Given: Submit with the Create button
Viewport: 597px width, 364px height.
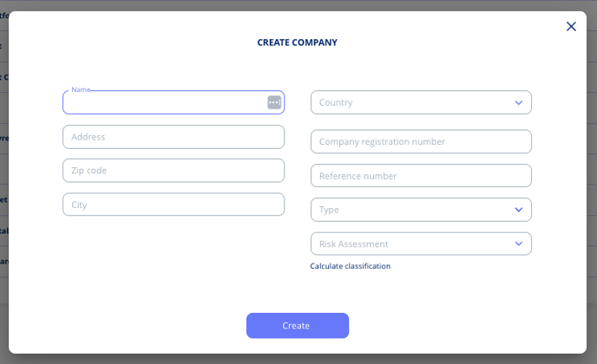Looking at the screenshot, I should click(x=298, y=326).
